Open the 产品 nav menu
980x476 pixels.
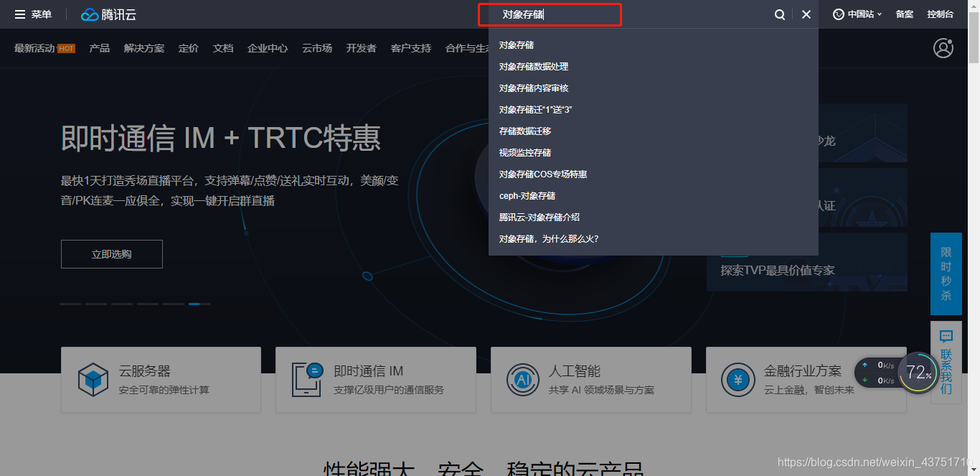(100, 48)
